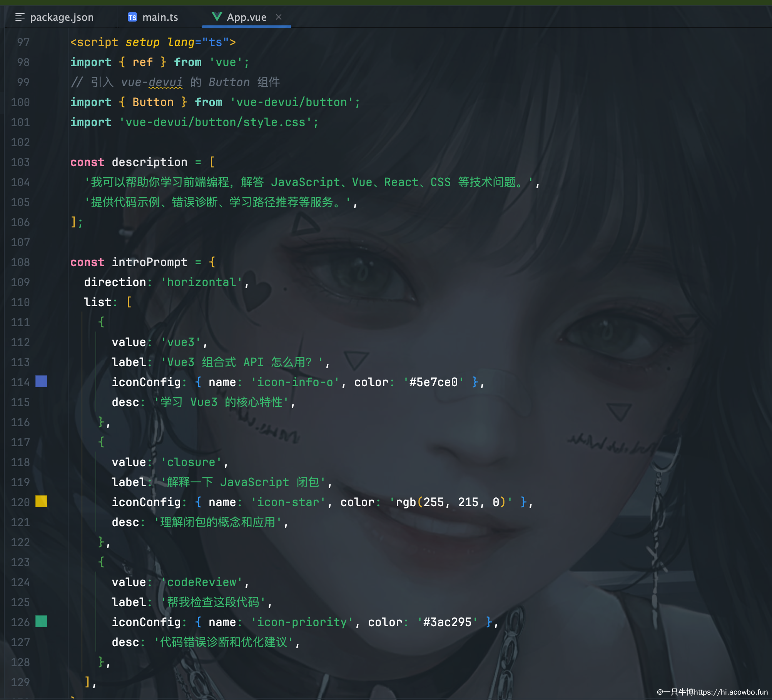Close the App.vue tab
772x700 pixels.
coord(279,17)
